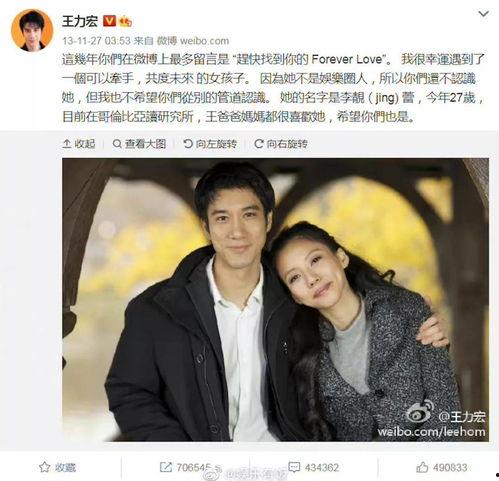Open the 微博 weibo.com source link
This screenshot has width=499, height=481.
(x=193, y=41)
